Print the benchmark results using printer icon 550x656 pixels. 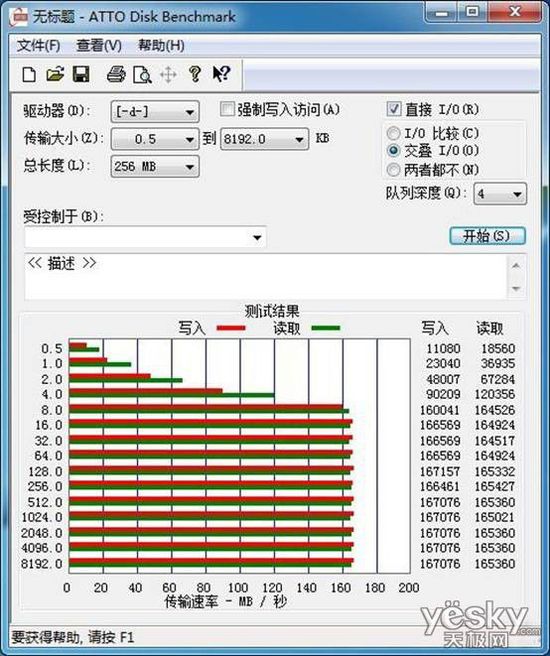(x=116, y=74)
